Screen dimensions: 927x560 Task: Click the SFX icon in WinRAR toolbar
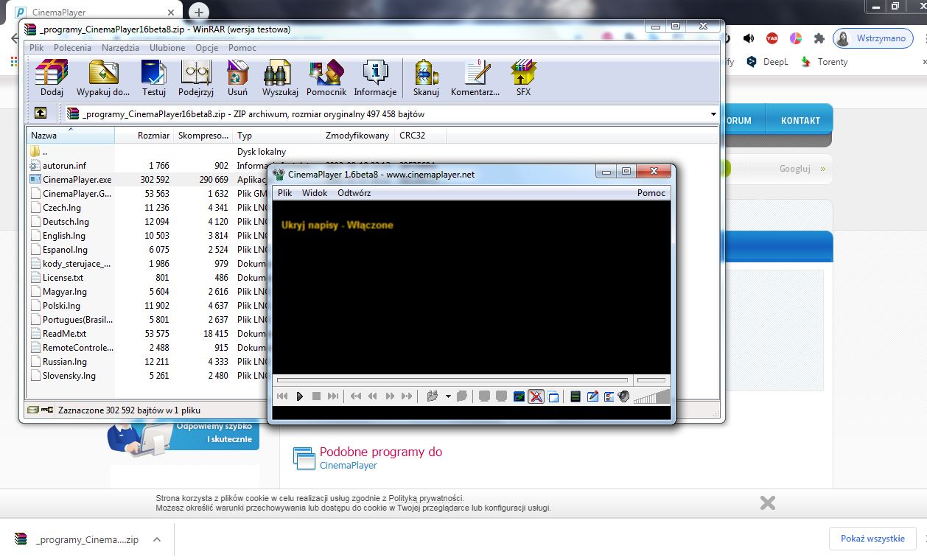pos(523,78)
